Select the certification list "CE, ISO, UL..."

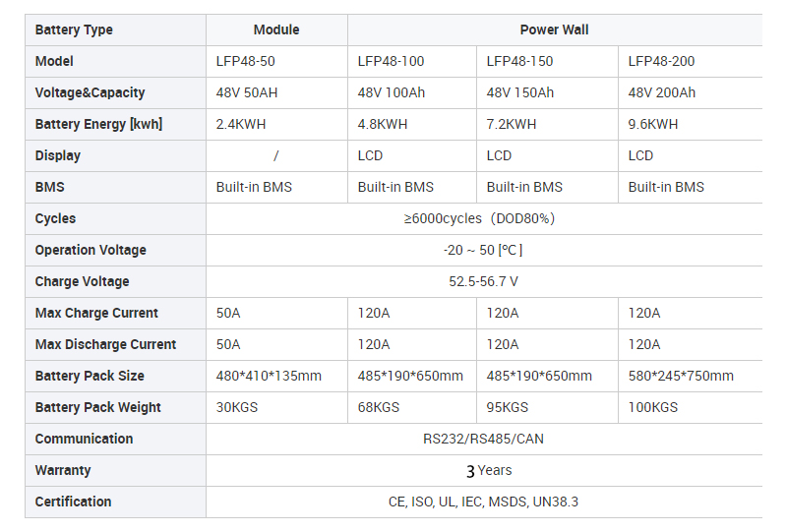pos(483,502)
